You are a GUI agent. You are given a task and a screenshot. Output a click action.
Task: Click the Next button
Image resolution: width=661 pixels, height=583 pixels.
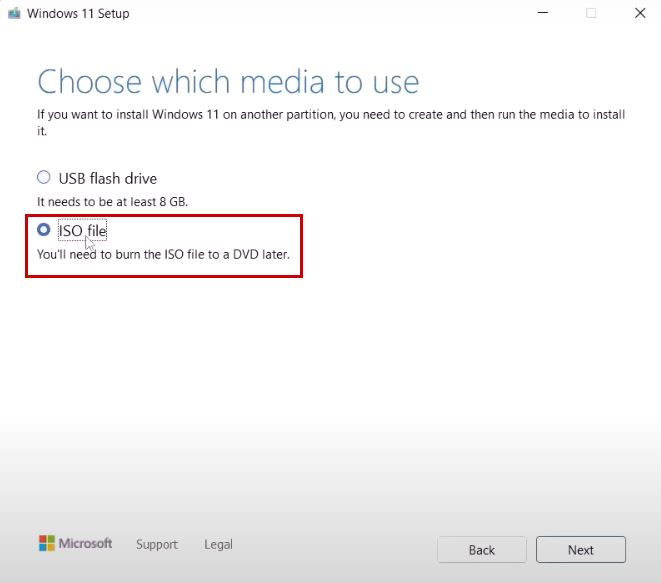580,550
